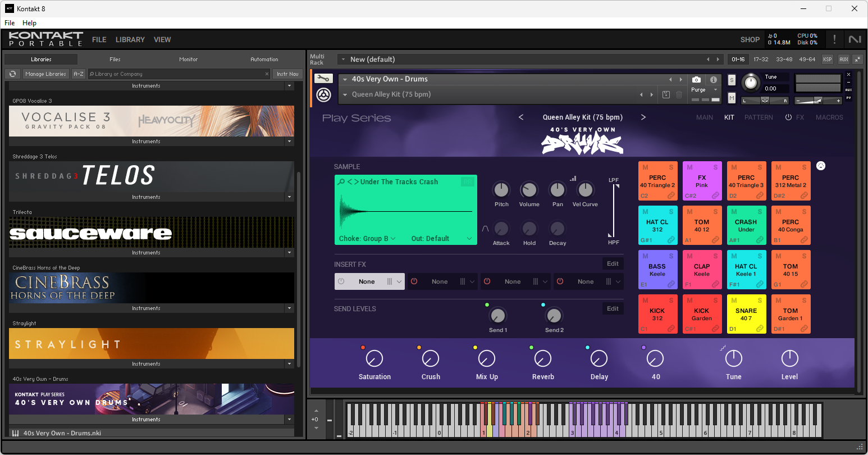
Task: Click the magnifier icon in sample display
Action: (341, 182)
